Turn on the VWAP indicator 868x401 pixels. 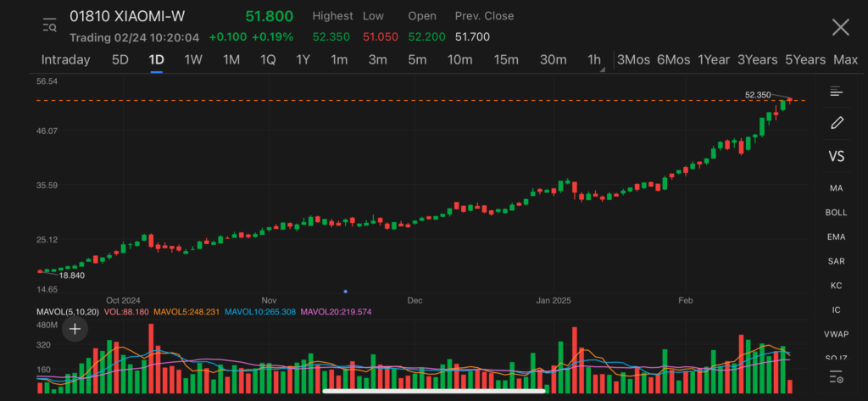(836, 334)
